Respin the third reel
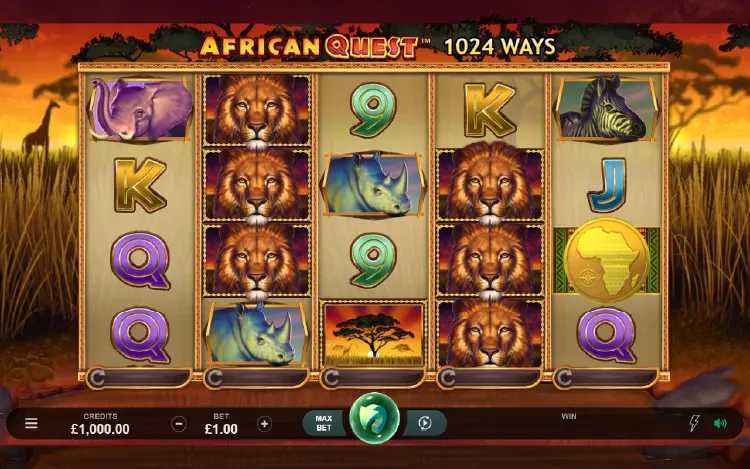This screenshot has height=469, width=750. coord(373,378)
